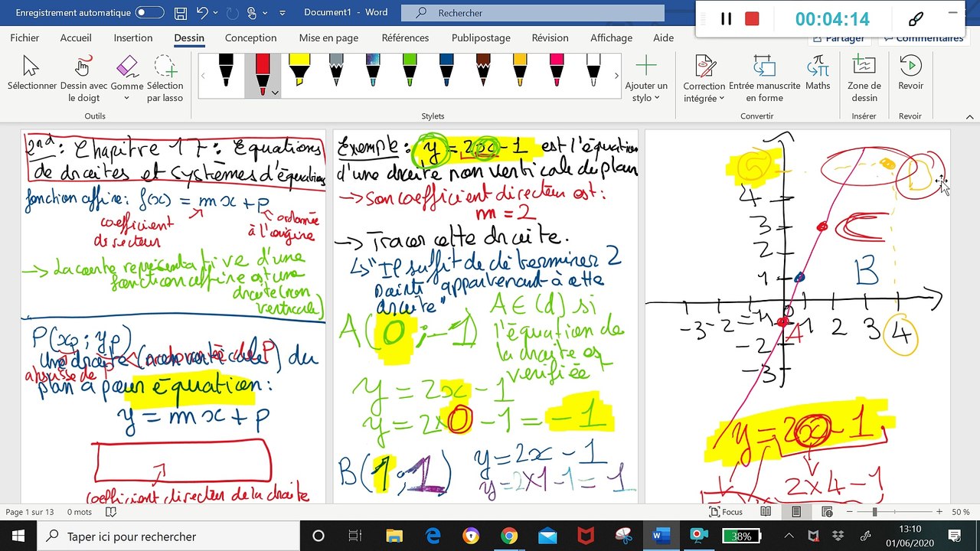
Task: Expand the undo history dropdown
Action: coord(216,13)
